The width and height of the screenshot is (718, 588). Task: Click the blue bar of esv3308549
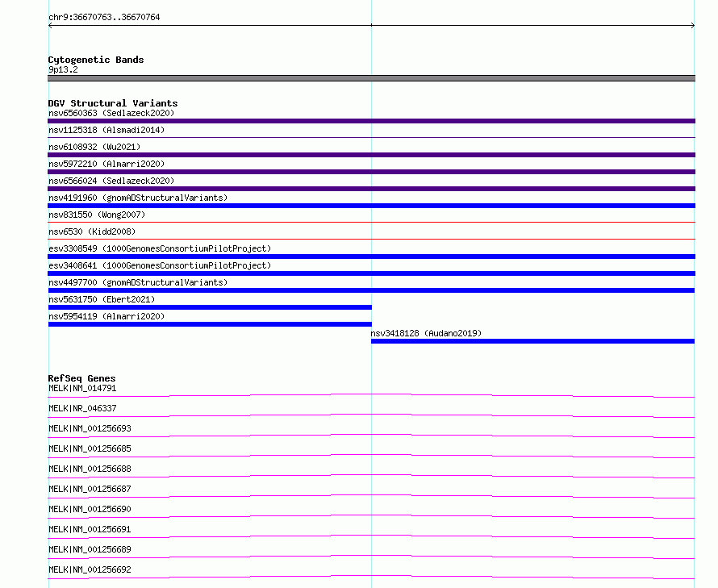click(x=371, y=256)
